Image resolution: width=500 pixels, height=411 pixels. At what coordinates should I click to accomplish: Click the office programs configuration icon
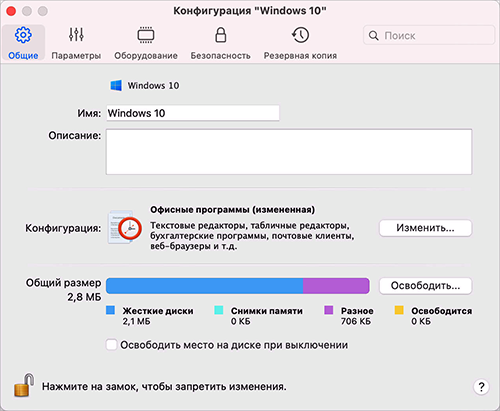pyautogui.click(x=124, y=228)
